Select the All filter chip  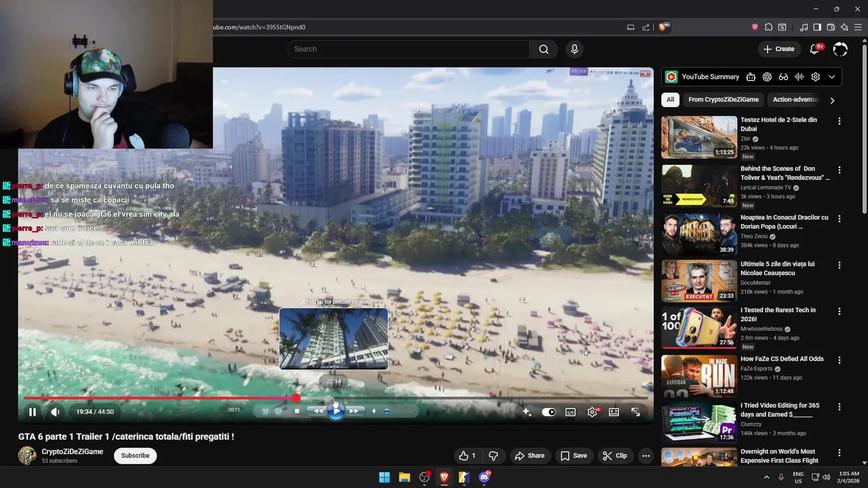(x=670, y=100)
